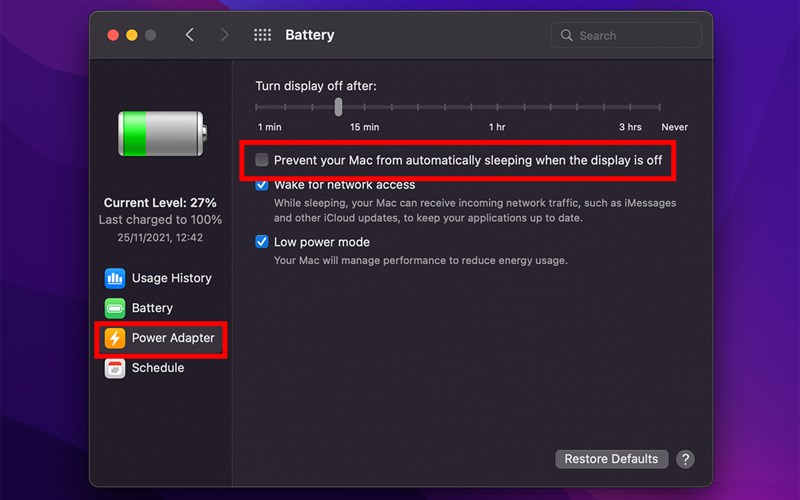Click the large battery level image

pos(161,133)
